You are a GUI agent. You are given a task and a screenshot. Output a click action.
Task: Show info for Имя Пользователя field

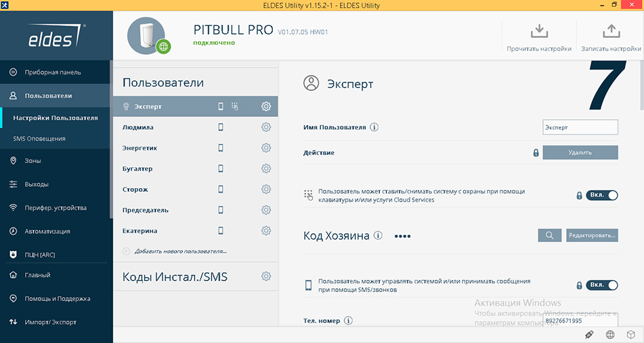pos(374,127)
